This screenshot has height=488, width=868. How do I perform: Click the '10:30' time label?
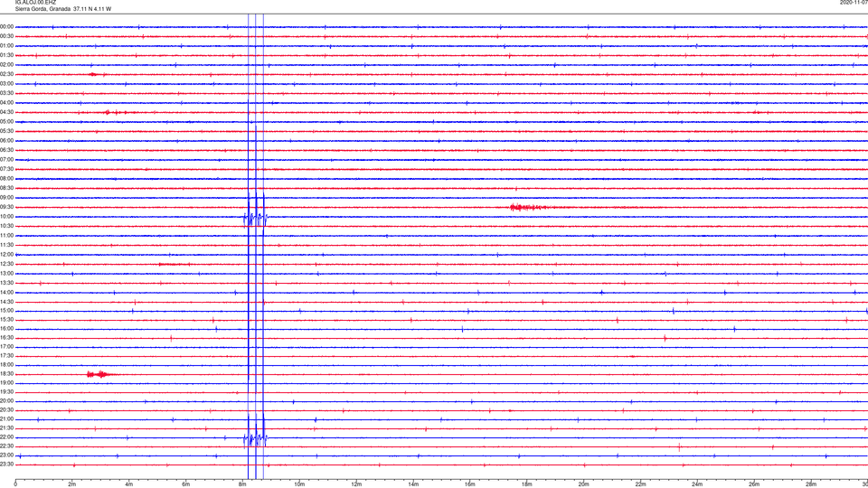[x=6, y=226]
